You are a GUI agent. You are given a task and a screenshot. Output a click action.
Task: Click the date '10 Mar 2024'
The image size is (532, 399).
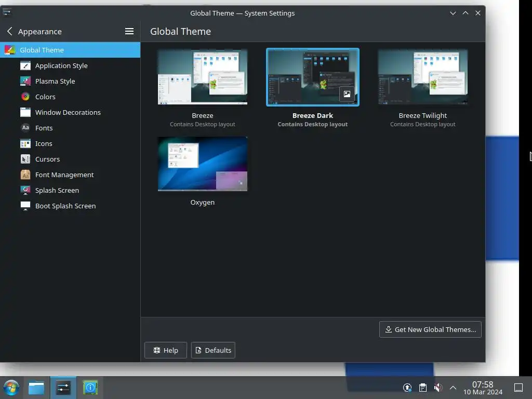coord(483,392)
